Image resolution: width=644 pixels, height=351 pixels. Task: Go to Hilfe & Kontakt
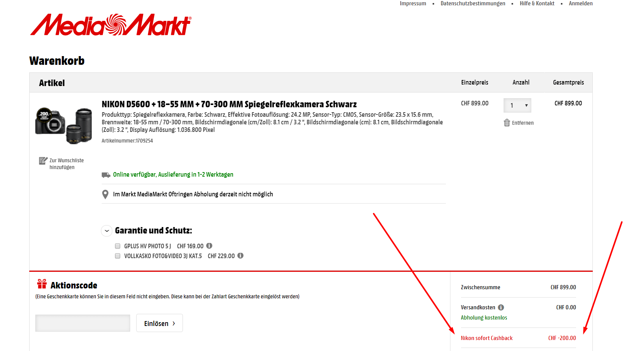pos(537,3)
